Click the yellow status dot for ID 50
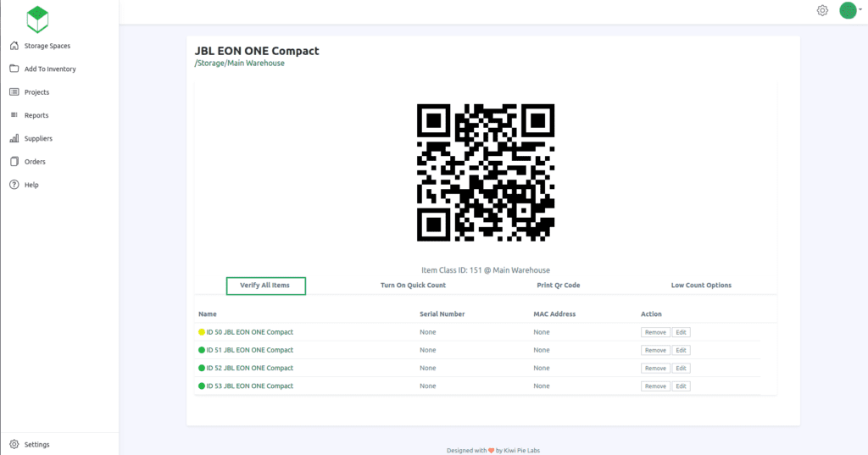The height and width of the screenshot is (455, 868). tap(202, 332)
